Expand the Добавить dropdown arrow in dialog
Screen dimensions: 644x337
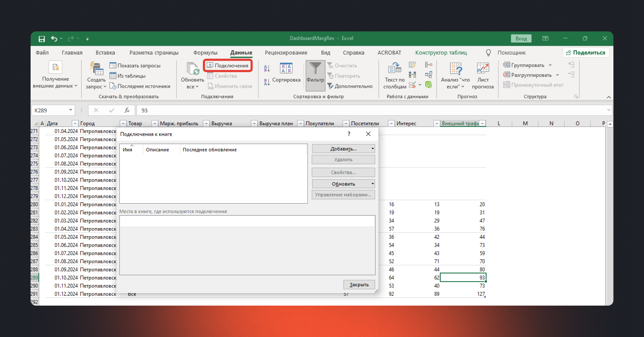point(372,149)
